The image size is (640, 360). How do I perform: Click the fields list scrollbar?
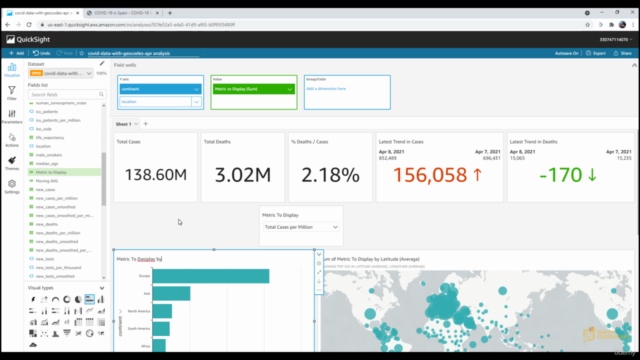104,179
